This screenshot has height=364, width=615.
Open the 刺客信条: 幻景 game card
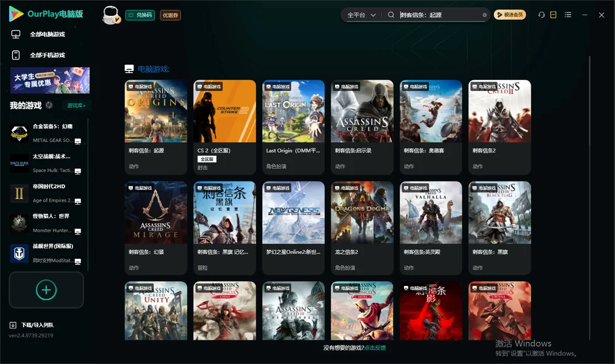(156, 228)
